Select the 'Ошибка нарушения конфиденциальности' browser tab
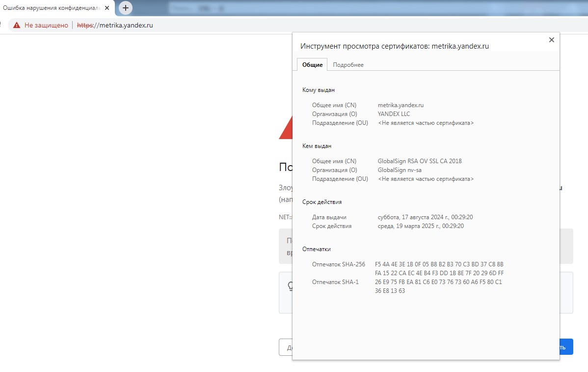The image size is (588, 372). (52, 8)
